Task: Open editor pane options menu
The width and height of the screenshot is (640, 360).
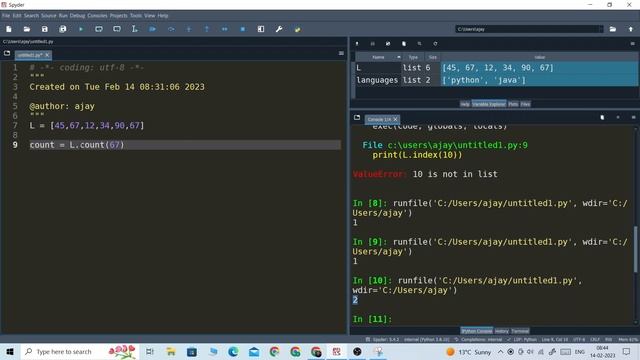Action: pyautogui.click(x=341, y=53)
